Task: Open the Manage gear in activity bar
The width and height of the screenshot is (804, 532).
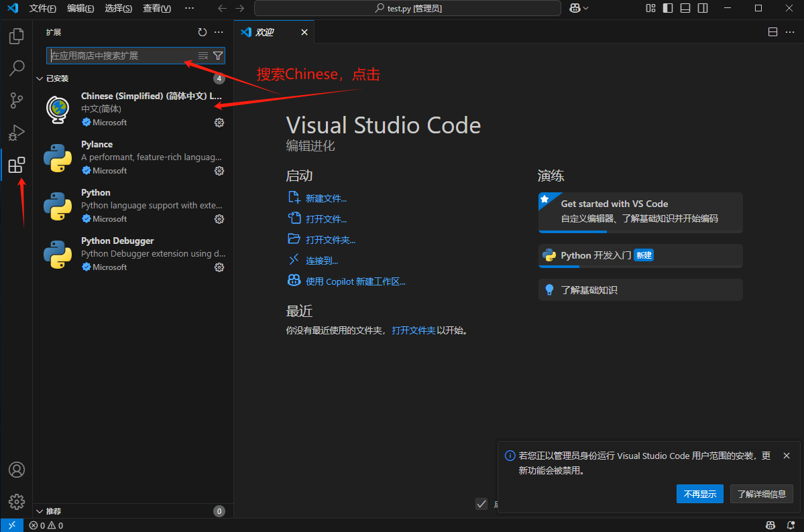Action: [x=16, y=502]
